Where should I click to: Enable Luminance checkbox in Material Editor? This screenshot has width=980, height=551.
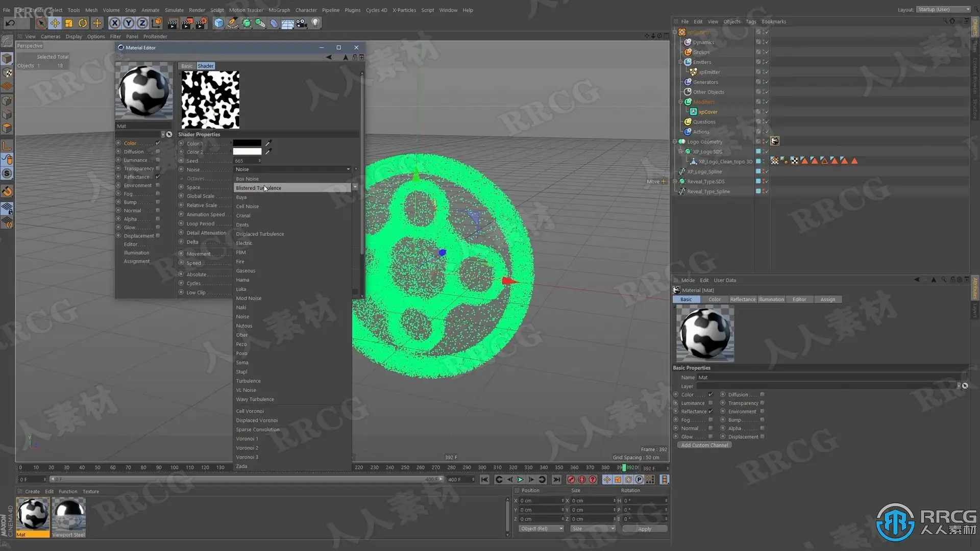pos(158,160)
